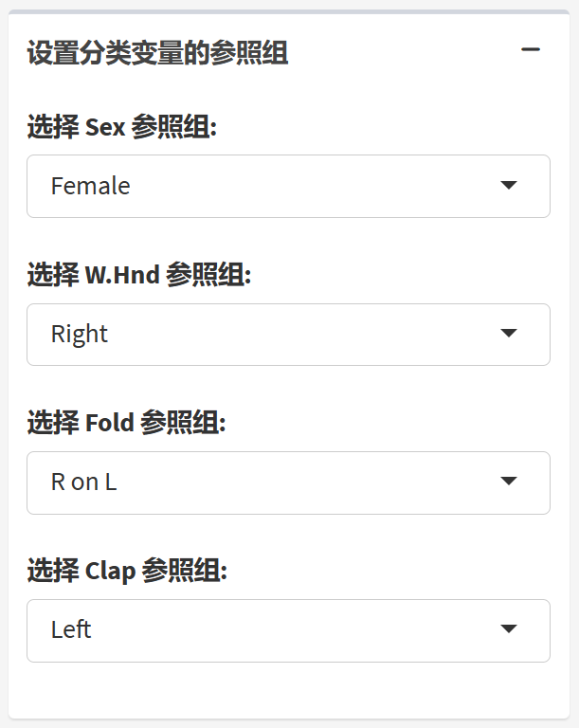Click the selected value R on L
The height and width of the screenshot is (728, 579).
click(83, 482)
